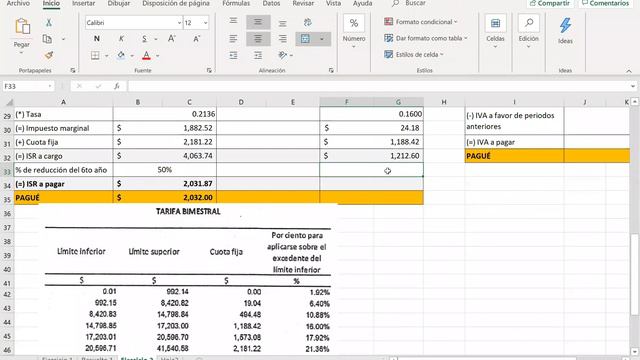Open Alineación dialog launcher
The width and height of the screenshot is (640, 360).
[x=331, y=71]
